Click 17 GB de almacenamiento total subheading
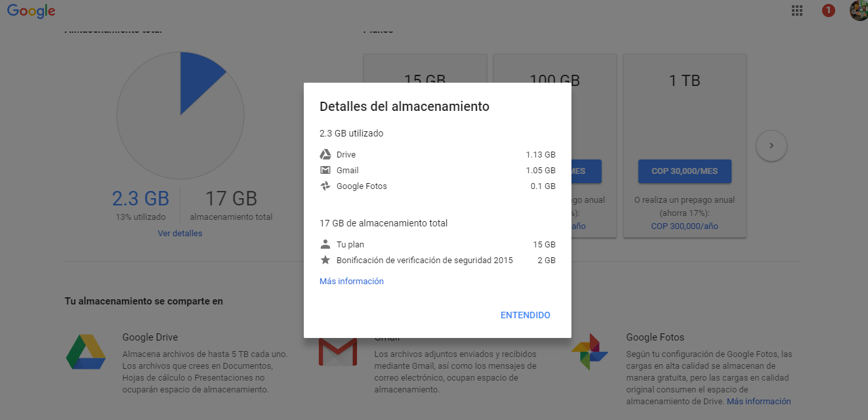The width and height of the screenshot is (868, 420). 384,223
